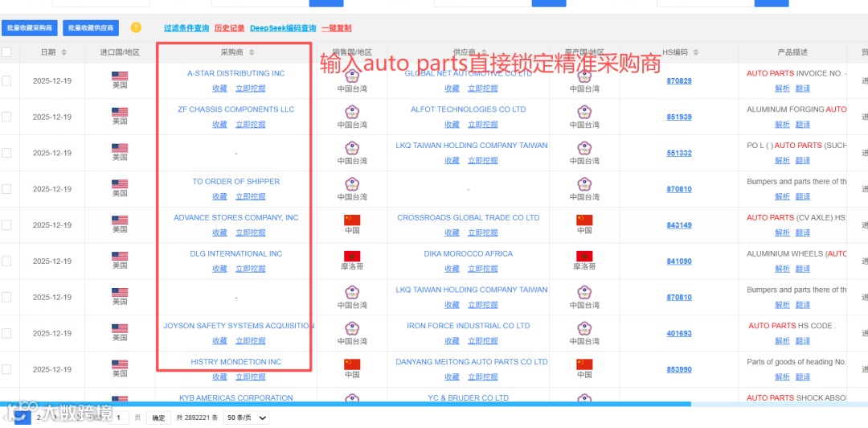Tick checkbox for TO ORDER OF SHIPPER row
The height and width of the screenshot is (428, 868).
(x=6, y=189)
